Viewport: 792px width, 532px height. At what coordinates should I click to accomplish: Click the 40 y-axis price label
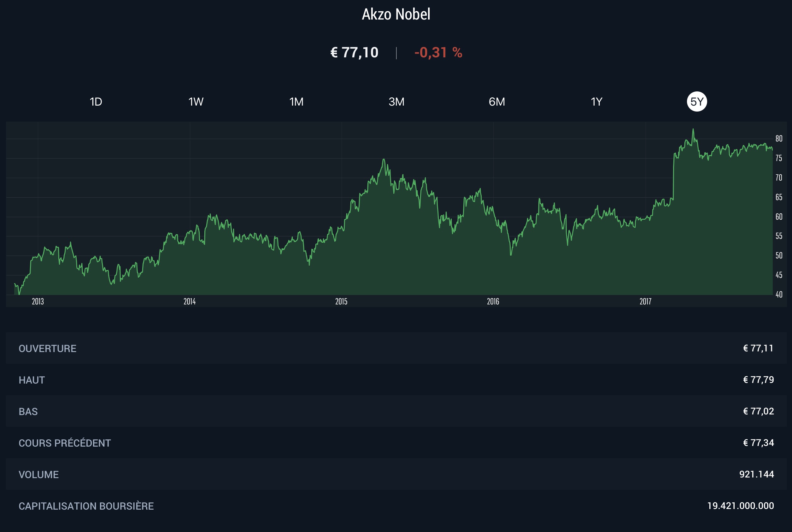779,294
